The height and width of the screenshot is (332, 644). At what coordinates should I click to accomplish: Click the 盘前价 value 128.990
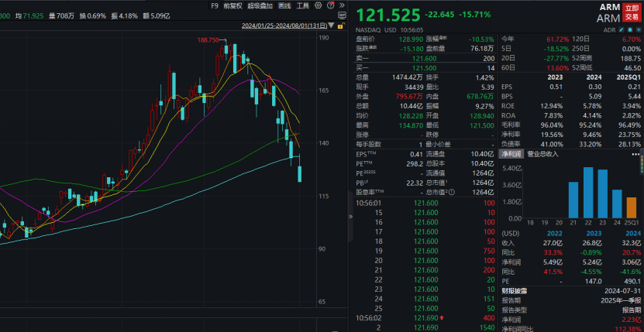point(410,39)
